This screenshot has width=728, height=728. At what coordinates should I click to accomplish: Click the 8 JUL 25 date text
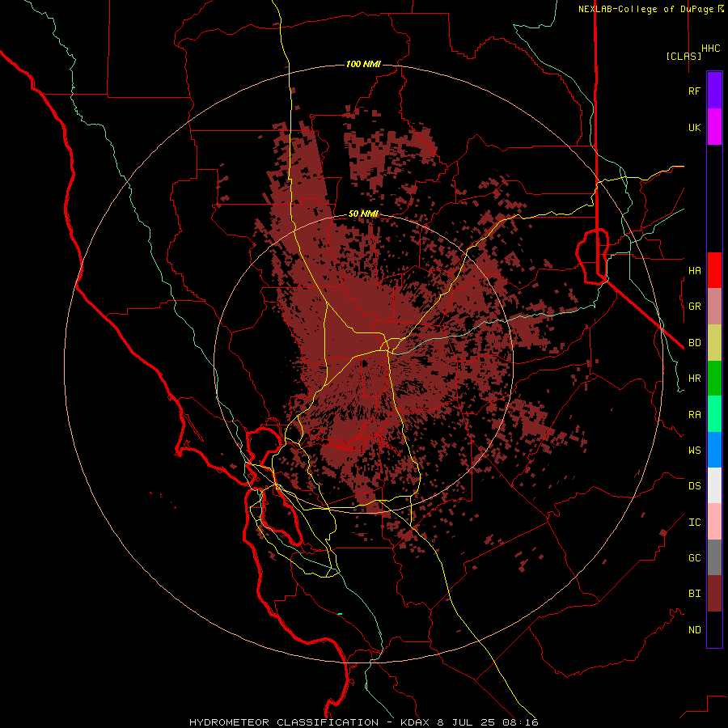468,722
